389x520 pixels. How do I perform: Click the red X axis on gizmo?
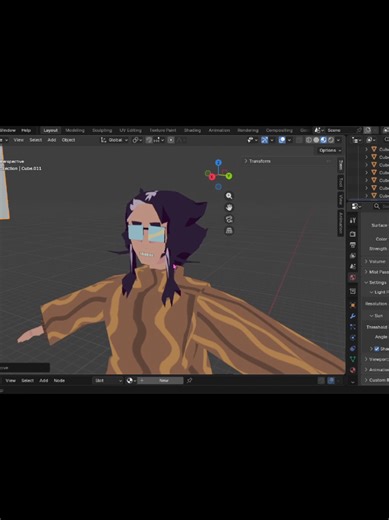(x=212, y=177)
